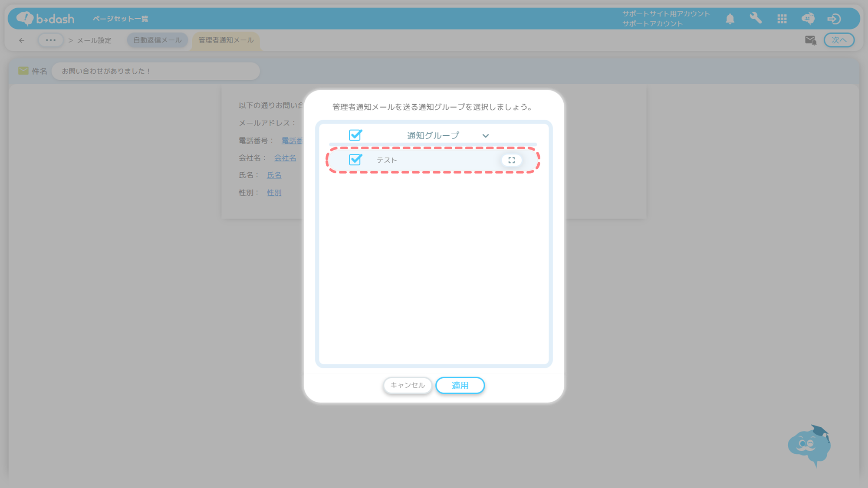Click the professor cloud mascot helper
This screenshot has height=488, width=868.
809,445
